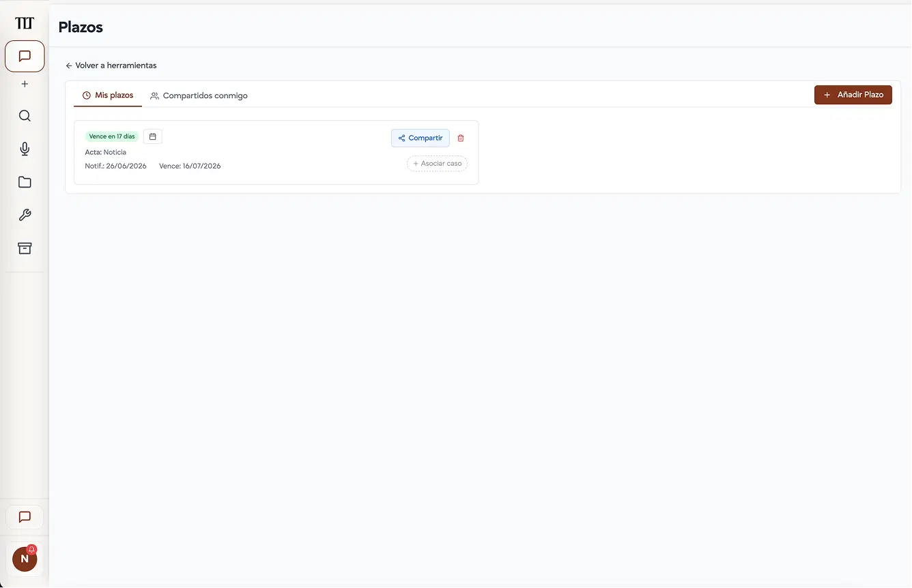Open the archive box icon

point(25,248)
